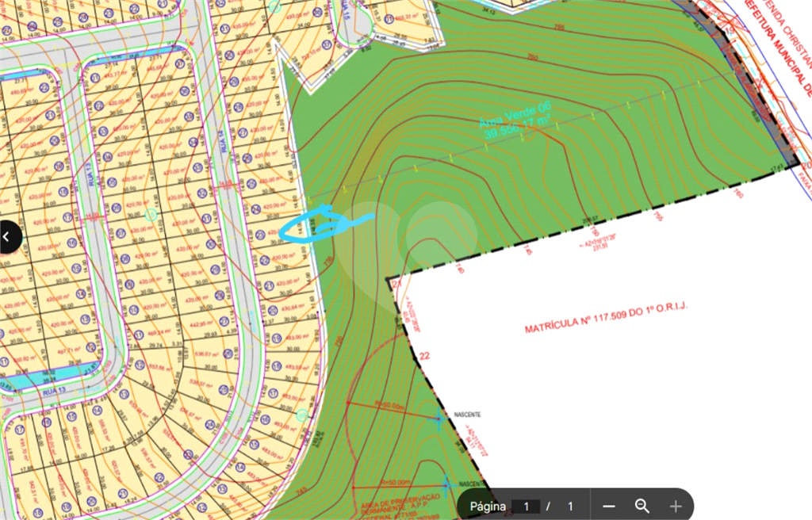Click the "RUA 13" street label at the bottom left
The height and width of the screenshot is (520, 812).
53,389
